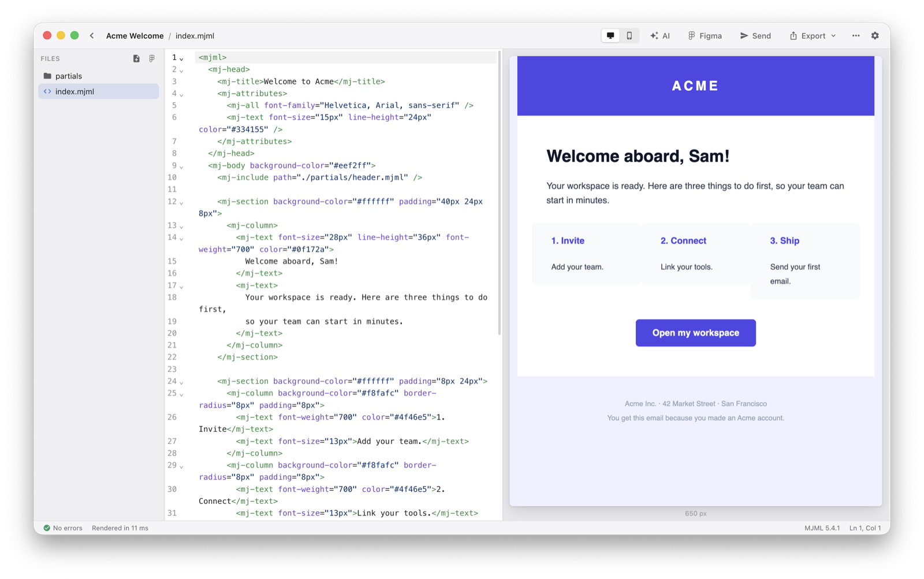
Task: Click the 3. Ship card title
Action: 785,241
